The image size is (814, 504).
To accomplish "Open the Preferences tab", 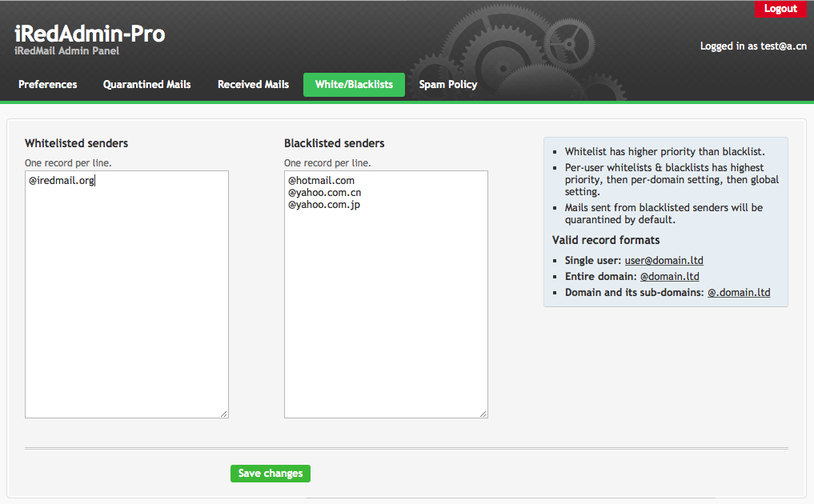I will tap(48, 85).
